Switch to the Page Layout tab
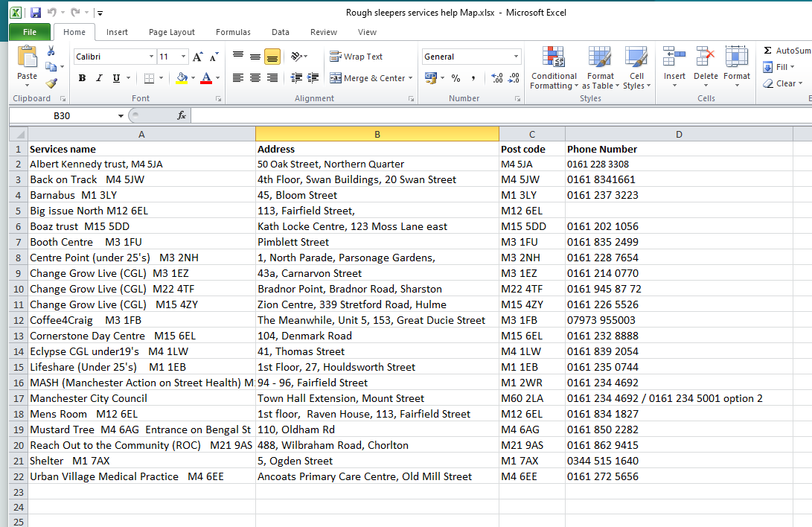This screenshot has width=812, height=527. coord(171,32)
